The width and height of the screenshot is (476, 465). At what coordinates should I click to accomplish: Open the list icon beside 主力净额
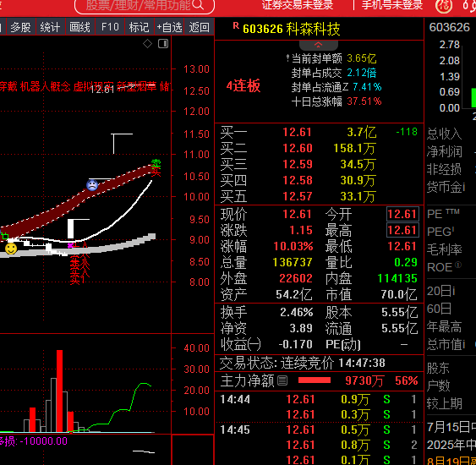[x=282, y=380]
